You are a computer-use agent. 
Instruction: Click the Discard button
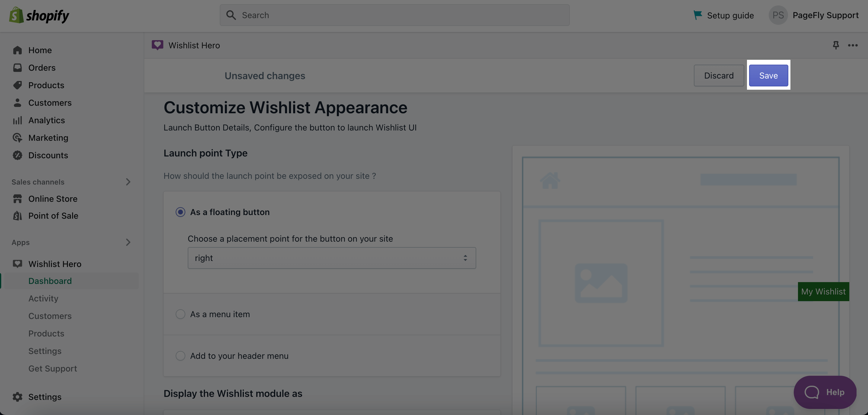(x=719, y=76)
